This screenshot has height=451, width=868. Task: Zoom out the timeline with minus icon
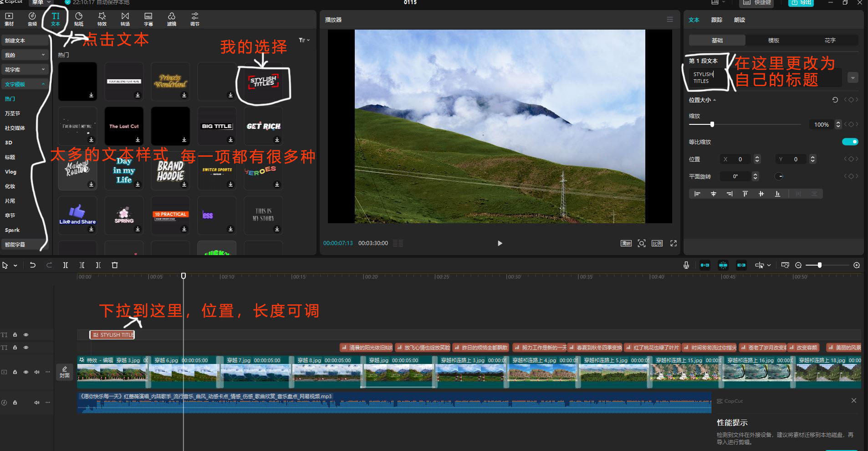pos(798,265)
